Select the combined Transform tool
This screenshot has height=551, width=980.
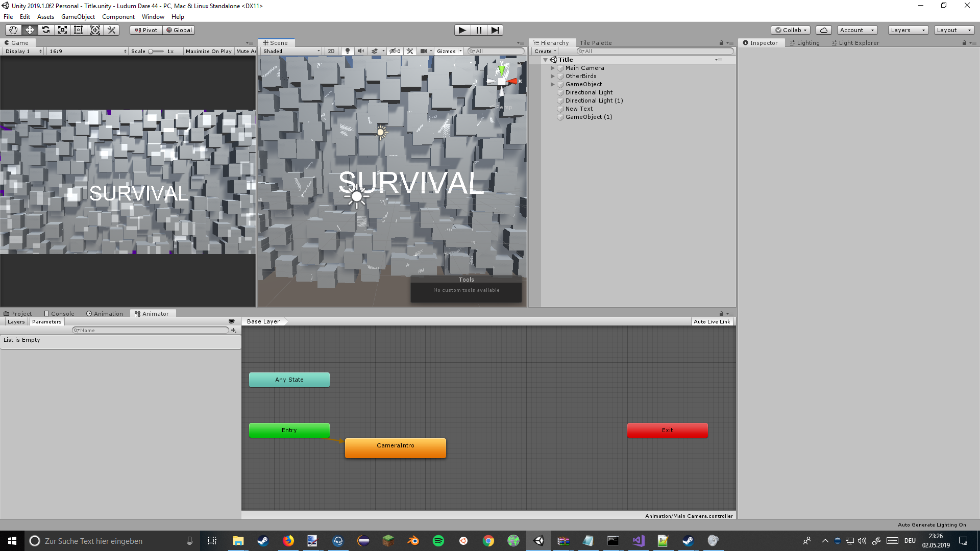[95, 30]
